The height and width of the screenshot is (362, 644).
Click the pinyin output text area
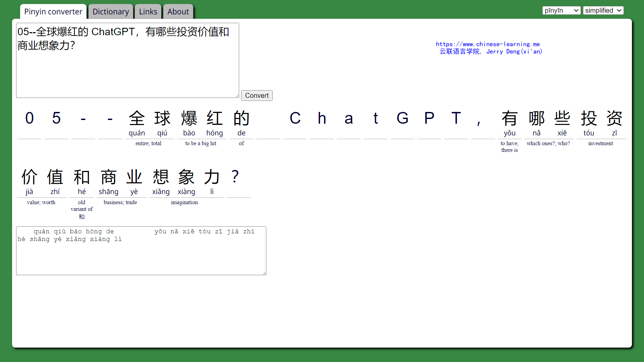coord(141,251)
